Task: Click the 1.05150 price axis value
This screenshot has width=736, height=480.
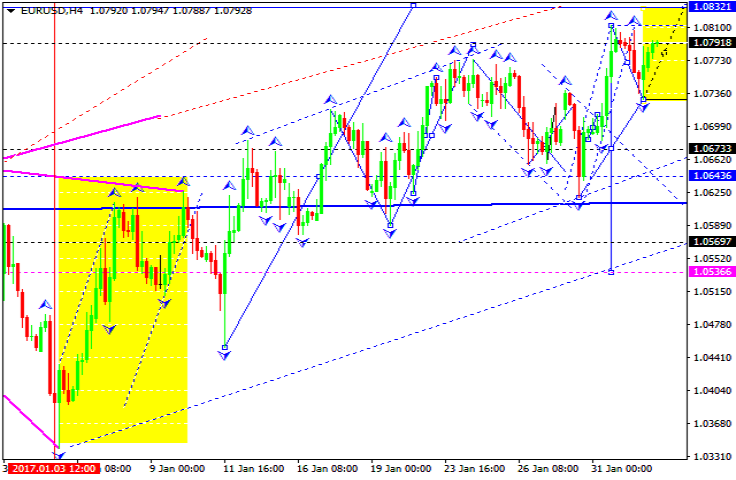Action: pos(713,291)
